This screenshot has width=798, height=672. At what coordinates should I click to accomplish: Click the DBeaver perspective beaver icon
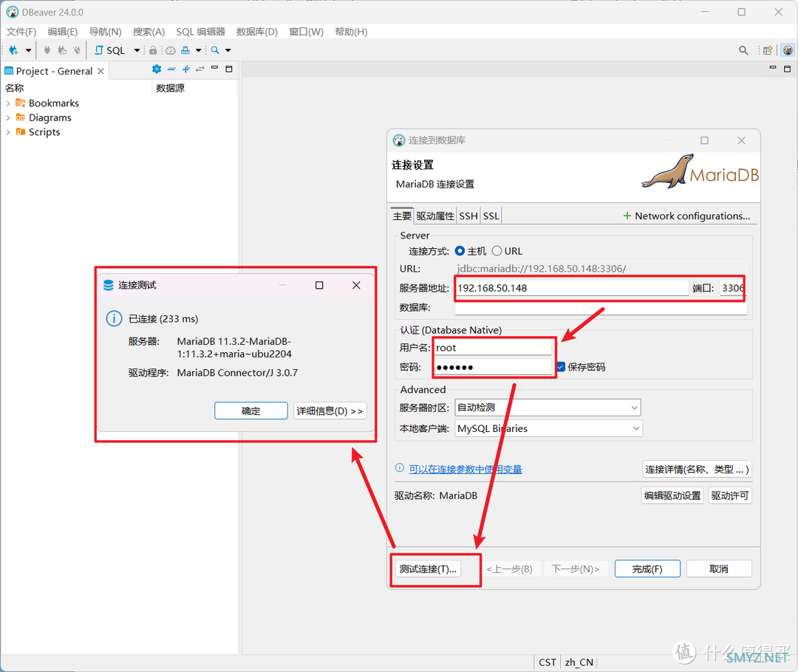(788, 50)
